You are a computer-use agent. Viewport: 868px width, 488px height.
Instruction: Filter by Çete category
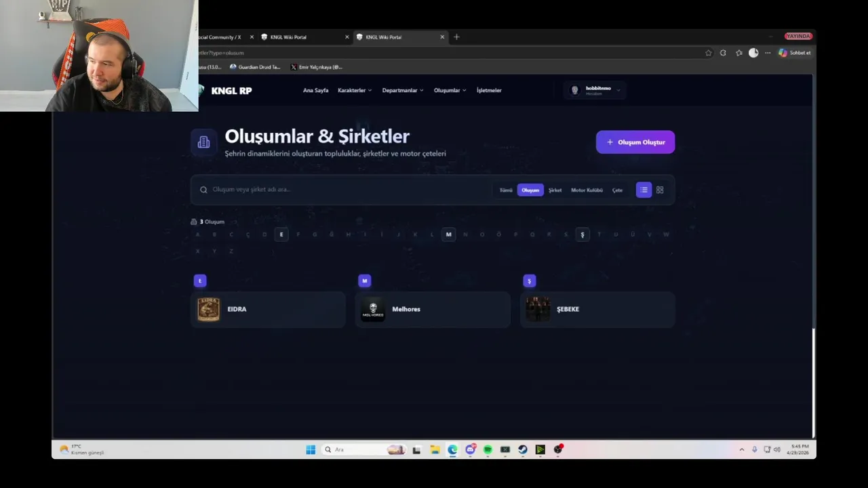(617, 190)
